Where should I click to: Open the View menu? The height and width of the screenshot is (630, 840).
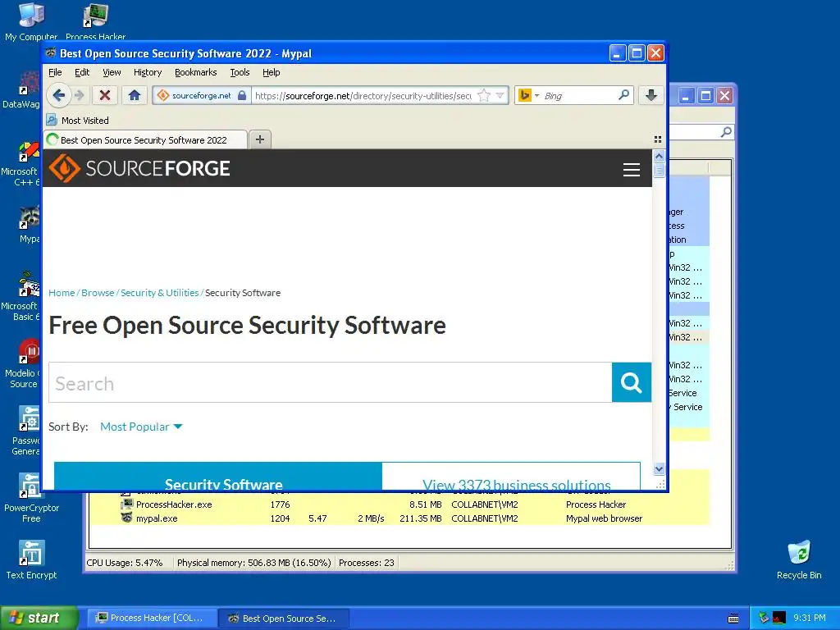[x=112, y=72]
